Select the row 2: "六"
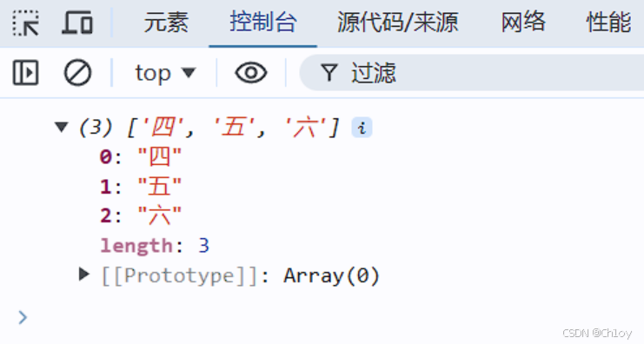This screenshot has height=344, width=644. [x=141, y=215]
